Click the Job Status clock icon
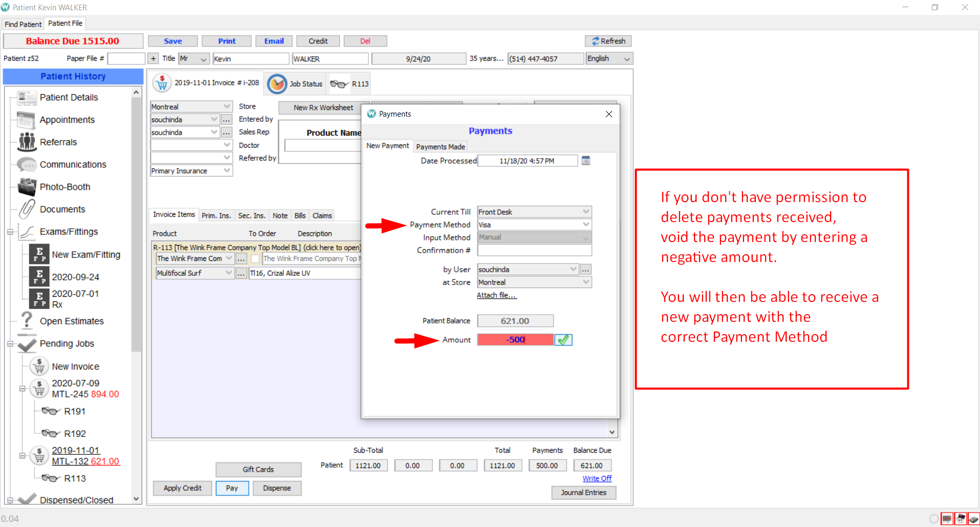Viewport: 980px width, 527px height. [x=277, y=83]
